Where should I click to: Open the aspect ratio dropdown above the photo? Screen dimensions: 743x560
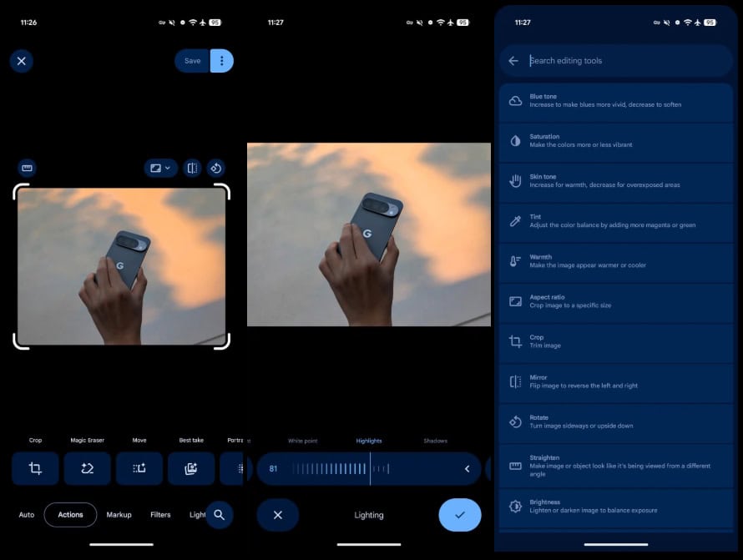(160, 168)
